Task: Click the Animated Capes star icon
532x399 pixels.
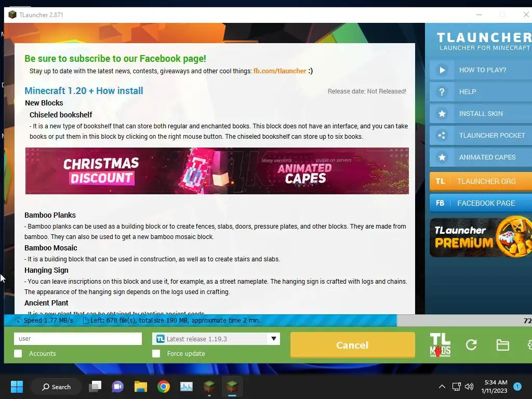Action: 442,157
